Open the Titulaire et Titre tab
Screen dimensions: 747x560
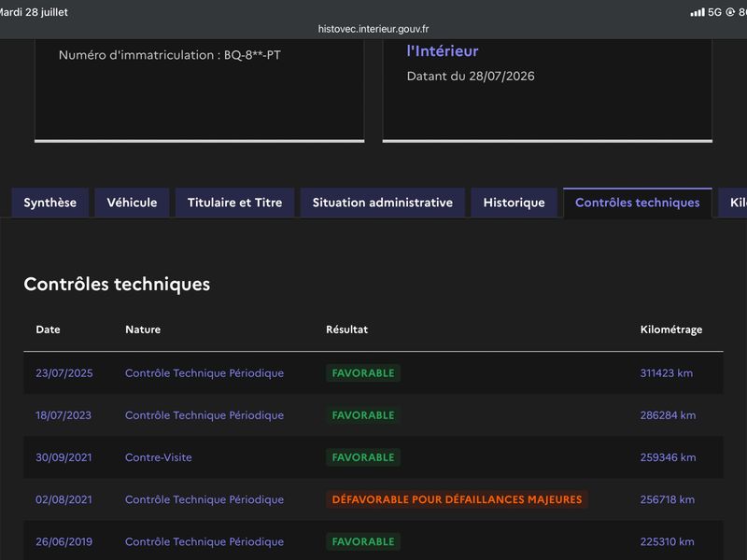coord(235,203)
